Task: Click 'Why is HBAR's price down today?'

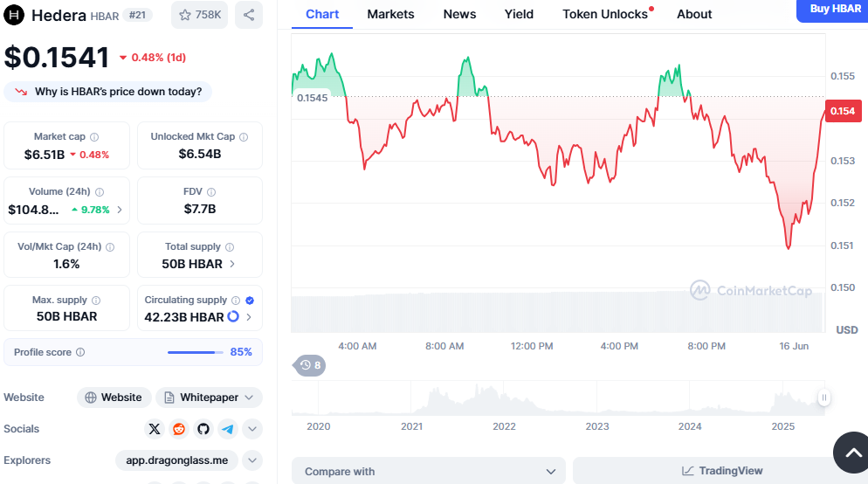Action: point(108,92)
